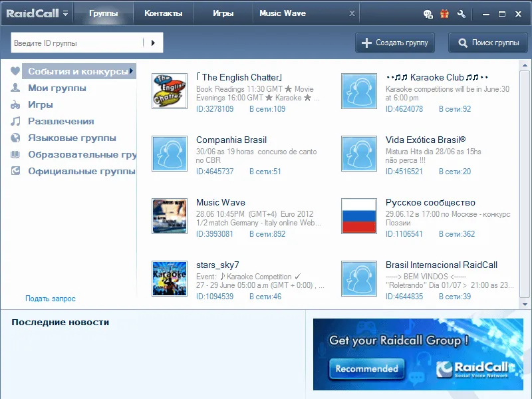The width and height of the screenshot is (532, 399).
Task: Click the Companhia Brasil avatar icon
Action: coord(170,154)
